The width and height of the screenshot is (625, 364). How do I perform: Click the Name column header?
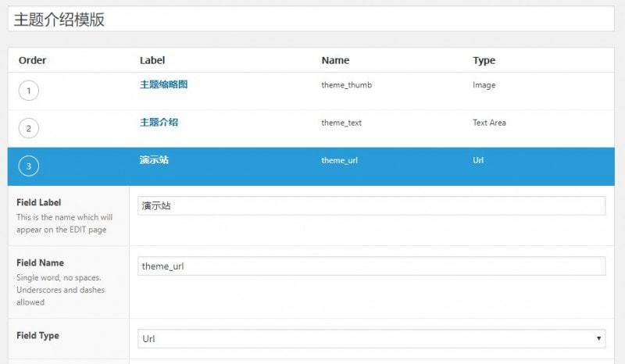[x=335, y=60]
